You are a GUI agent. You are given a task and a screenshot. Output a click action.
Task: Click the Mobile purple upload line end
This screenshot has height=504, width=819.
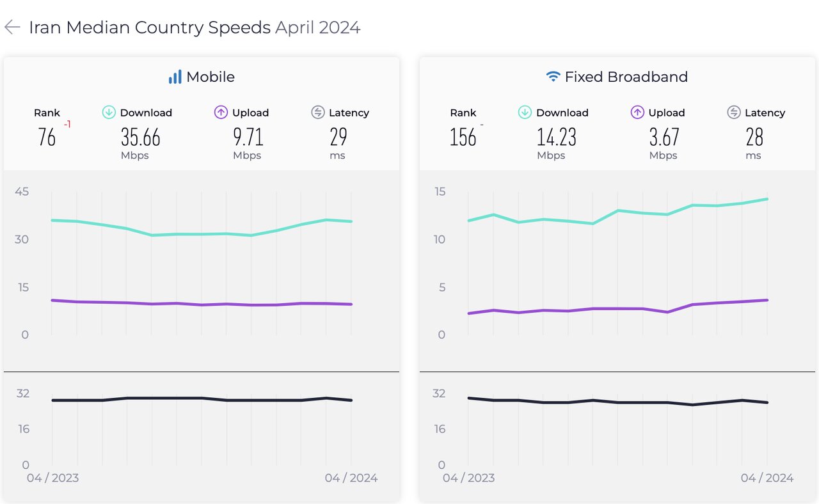(351, 304)
